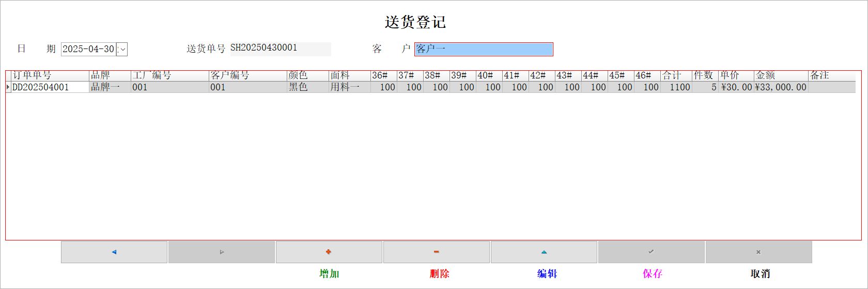Edit the record with up-triangle button
Image resolution: width=868 pixels, height=289 pixels.
[544, 252]
